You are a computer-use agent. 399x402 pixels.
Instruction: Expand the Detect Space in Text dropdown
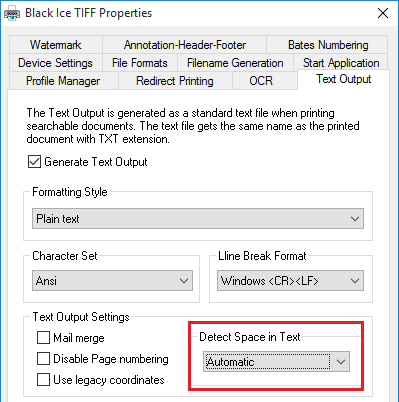click(x=276, y=362)
